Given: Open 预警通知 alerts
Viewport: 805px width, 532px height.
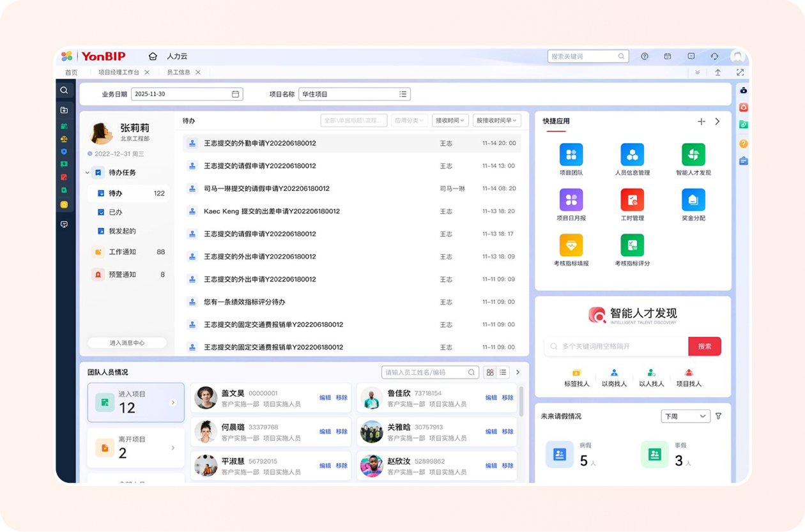Looking at the screenshot, I should [x=128, y=275].
